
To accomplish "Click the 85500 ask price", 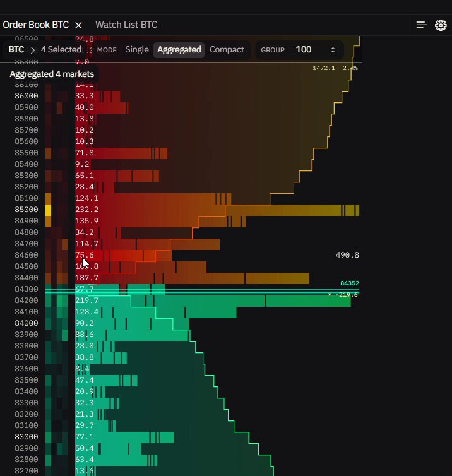I will [x=27, y=153].
